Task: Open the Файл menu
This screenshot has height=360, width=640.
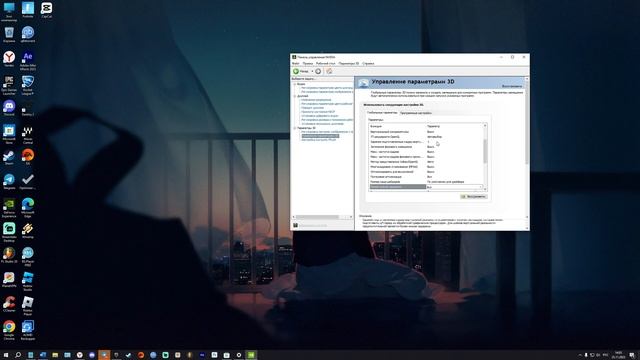Action: pyautogui.click(x=296, y=64)
